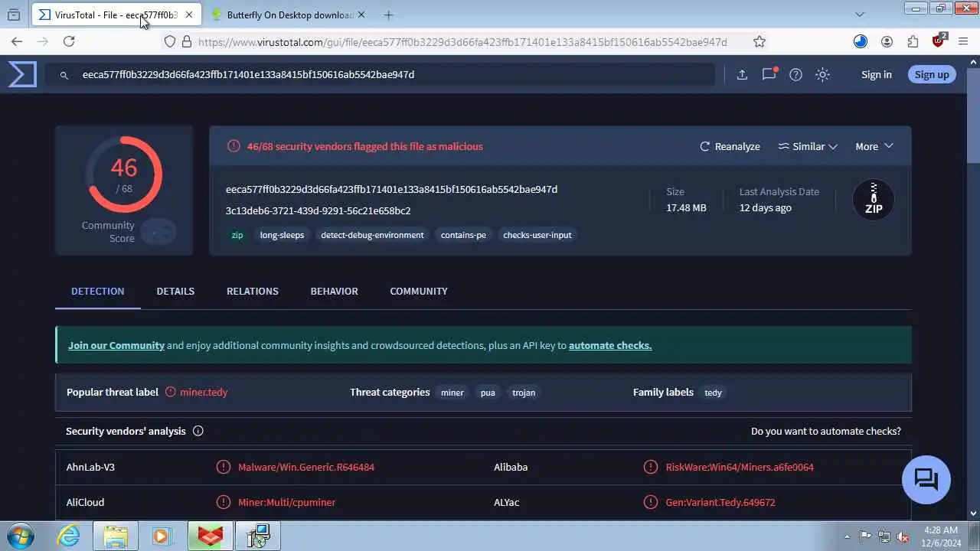
Task: Click the pua threat category chip
Action: pyautogui.click(x=488, y=393)
